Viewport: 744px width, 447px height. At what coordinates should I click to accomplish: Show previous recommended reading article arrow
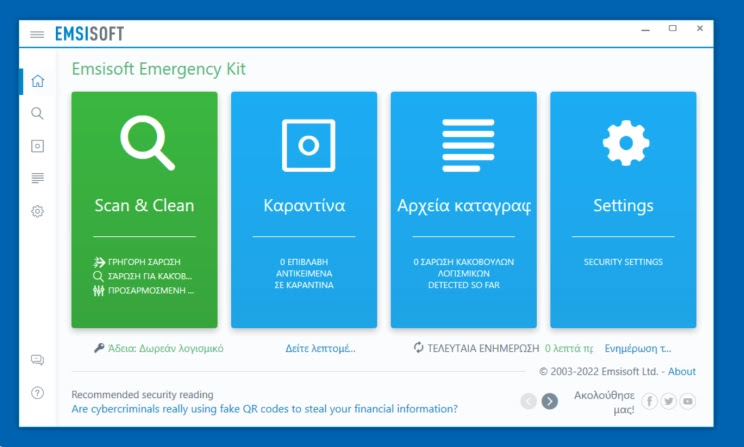[528, 401]
